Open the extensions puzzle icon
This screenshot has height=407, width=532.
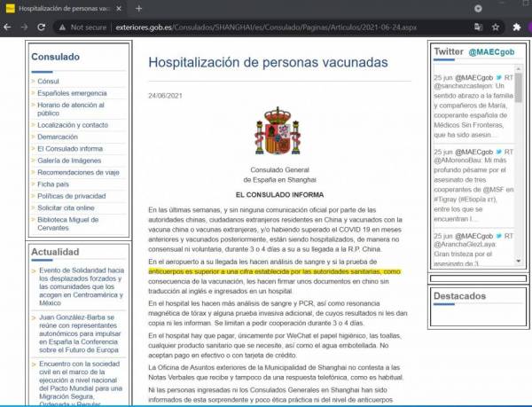516,27
